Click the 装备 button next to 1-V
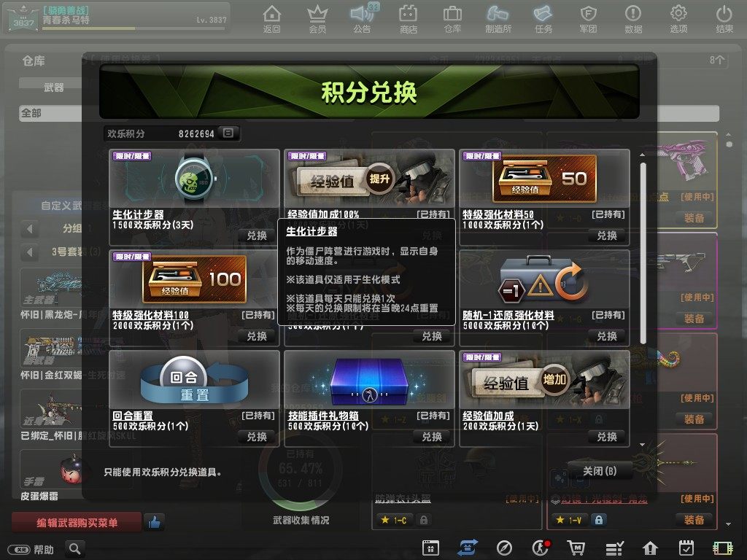This screenshot has width=747, height=560. [694, 519]
